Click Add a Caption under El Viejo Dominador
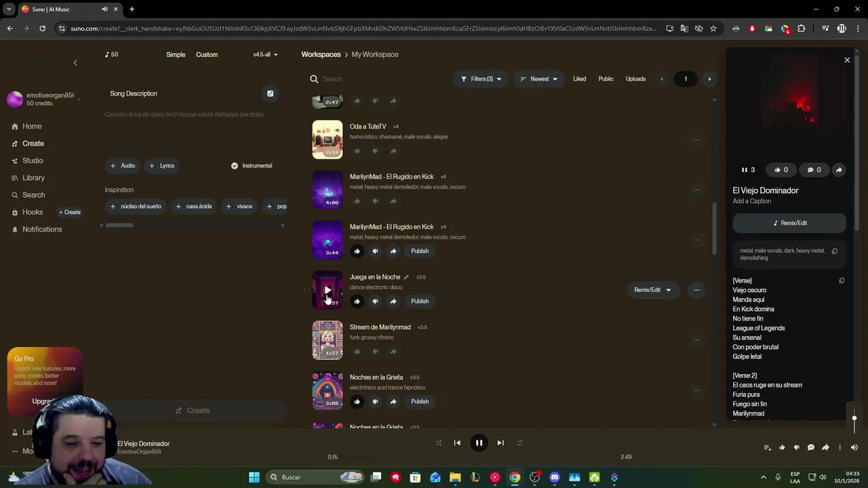 tap(751, 201)
